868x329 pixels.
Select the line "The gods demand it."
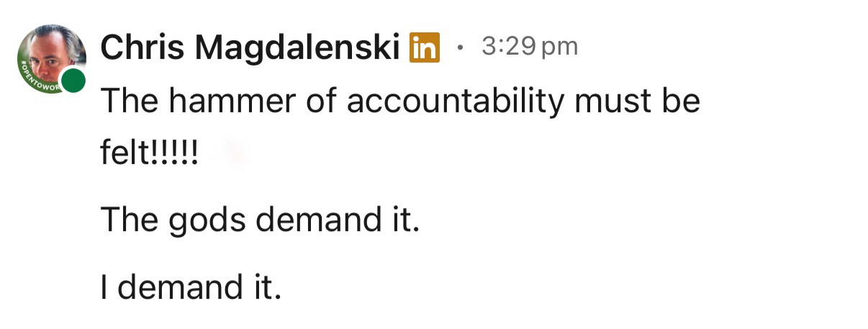tap(259, 219)
